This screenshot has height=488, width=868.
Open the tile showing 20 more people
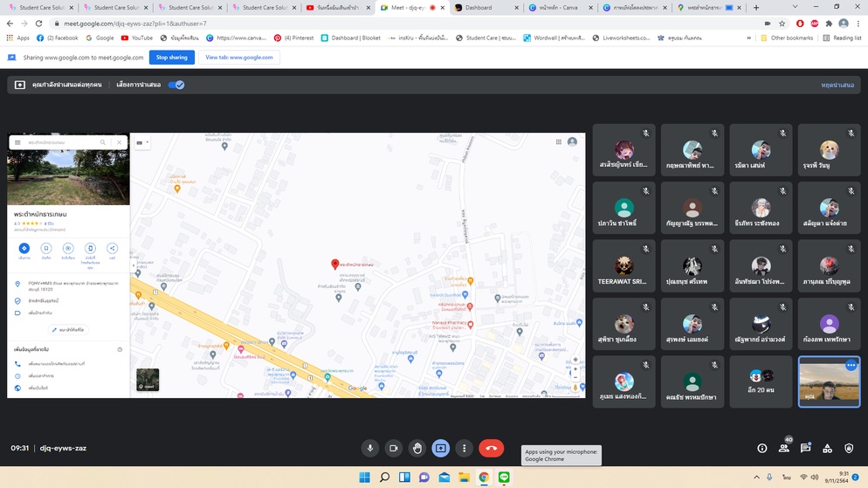click(761, 382)
